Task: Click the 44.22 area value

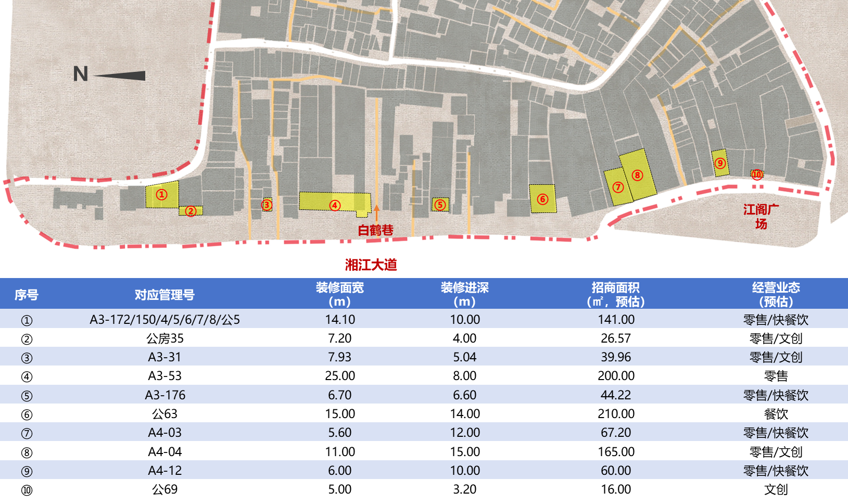Action: [616, 395]
